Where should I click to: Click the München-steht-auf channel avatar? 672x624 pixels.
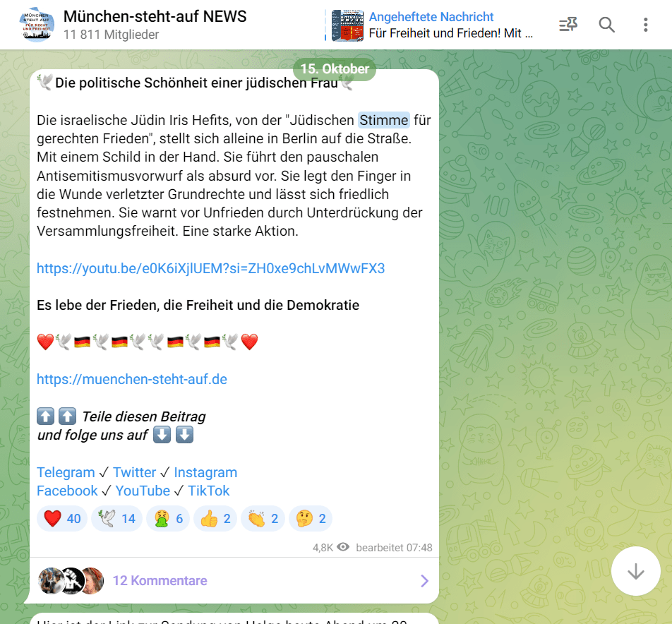pos(37,25)
